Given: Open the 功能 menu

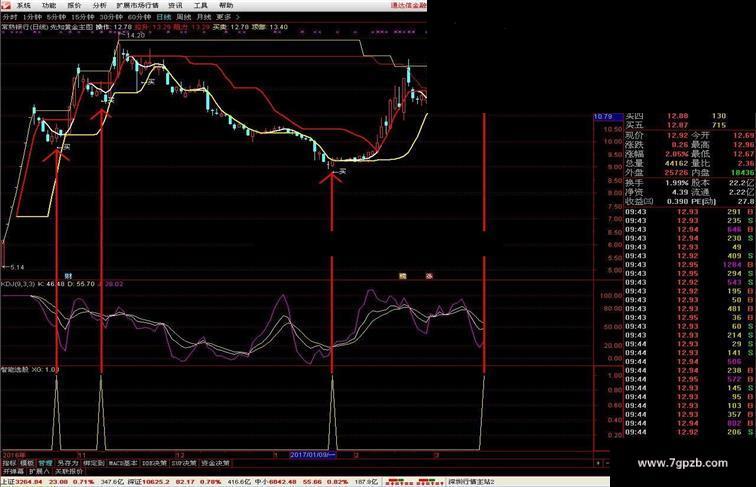Looking at the screenshot, I should click(x=49, y=6).
